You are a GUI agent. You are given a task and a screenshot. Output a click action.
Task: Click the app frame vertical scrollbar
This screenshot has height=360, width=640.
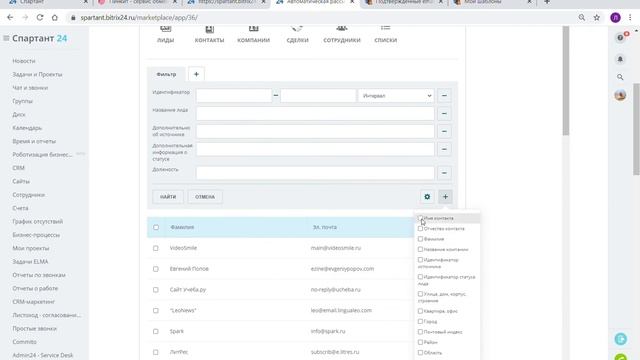(x=565, y=81)
